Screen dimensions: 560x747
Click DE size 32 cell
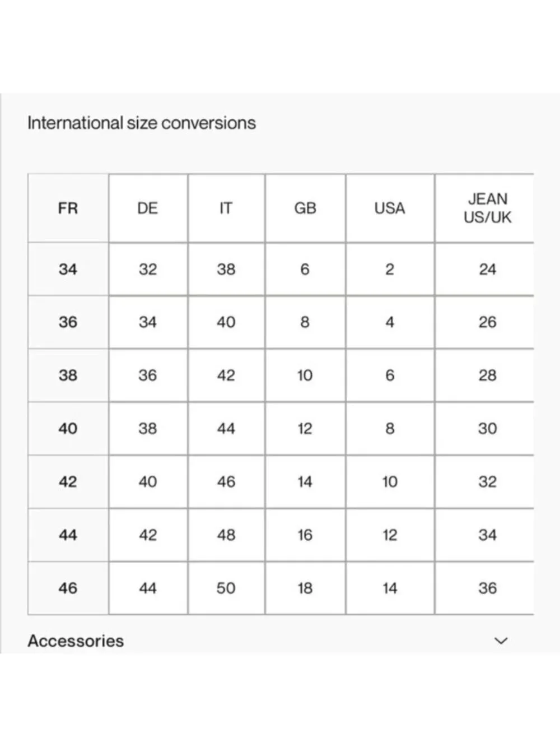click(148, 269)
